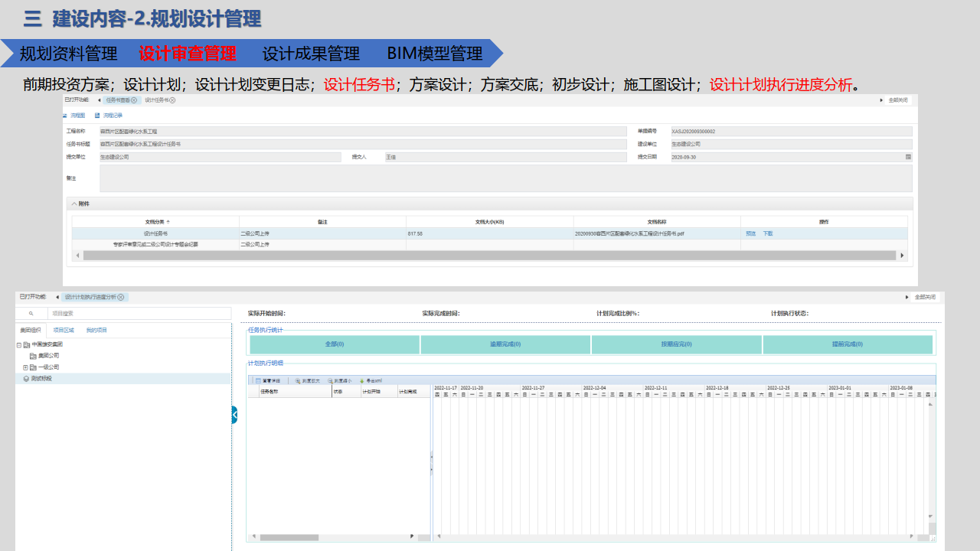Click the 工程名称 input field
980x551 pixels.
[x=363, y=132]
